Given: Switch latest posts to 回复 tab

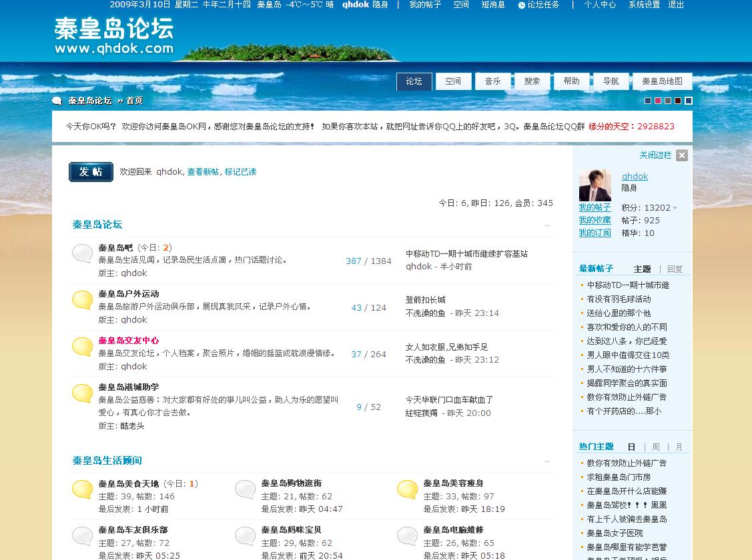Looking at the screenshot, I should tap(675, 269).
